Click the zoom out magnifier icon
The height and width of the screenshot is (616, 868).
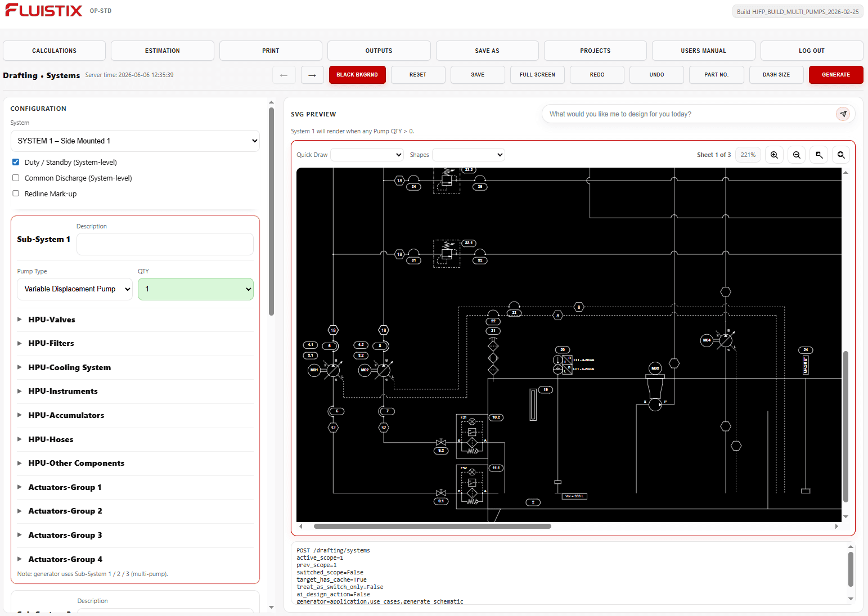(797, 155)
